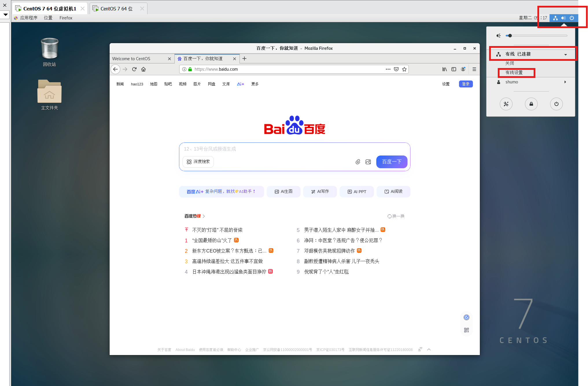Viewport: 588px width, 386px height.
Task: Open the 地图 link
Action: click(154, 84)
